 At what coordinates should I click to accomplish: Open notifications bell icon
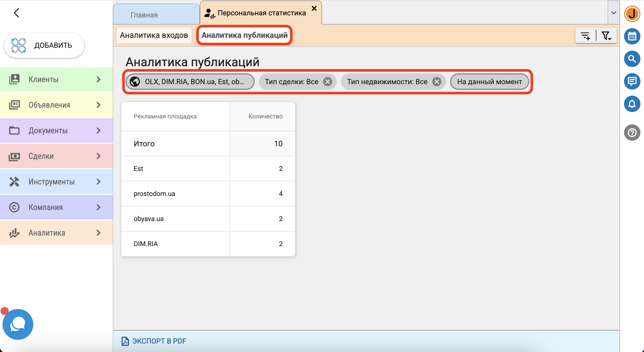632,104
